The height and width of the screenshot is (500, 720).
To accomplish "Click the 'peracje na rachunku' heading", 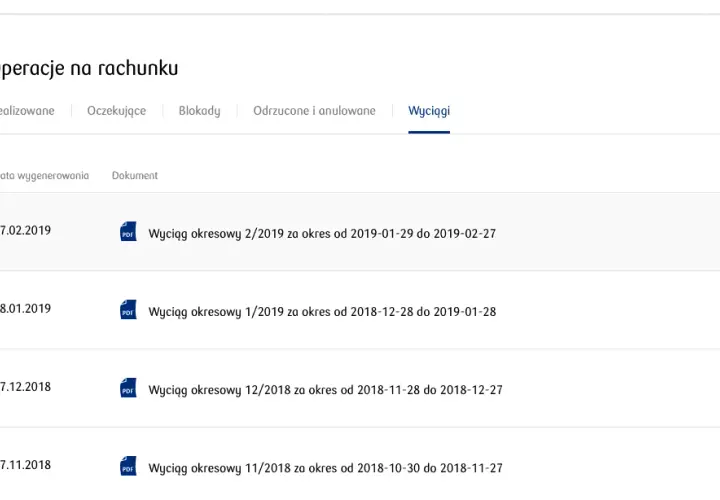I will click(89, 68).
